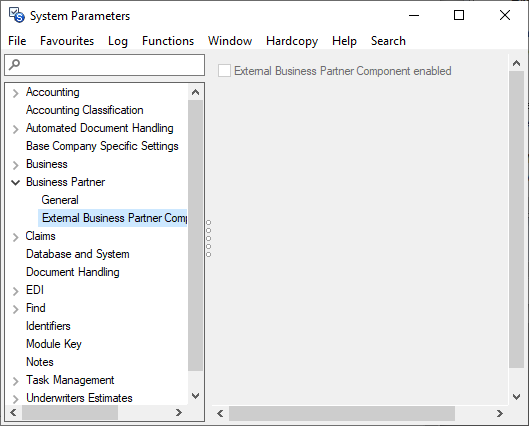Image resolution: width=529 pixels, height=426 pixels.
Task: Click tree panel vertical scrollbar thumb
Action: pos(195,235)
